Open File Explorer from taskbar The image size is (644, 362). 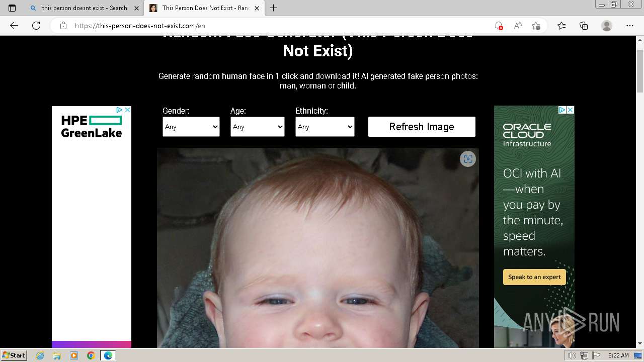pos(57,355)
